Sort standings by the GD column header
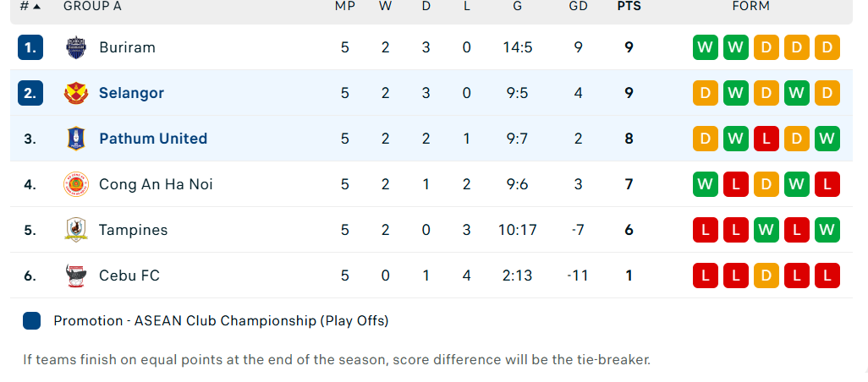868x382 pixels. click(x=578, y=7)
